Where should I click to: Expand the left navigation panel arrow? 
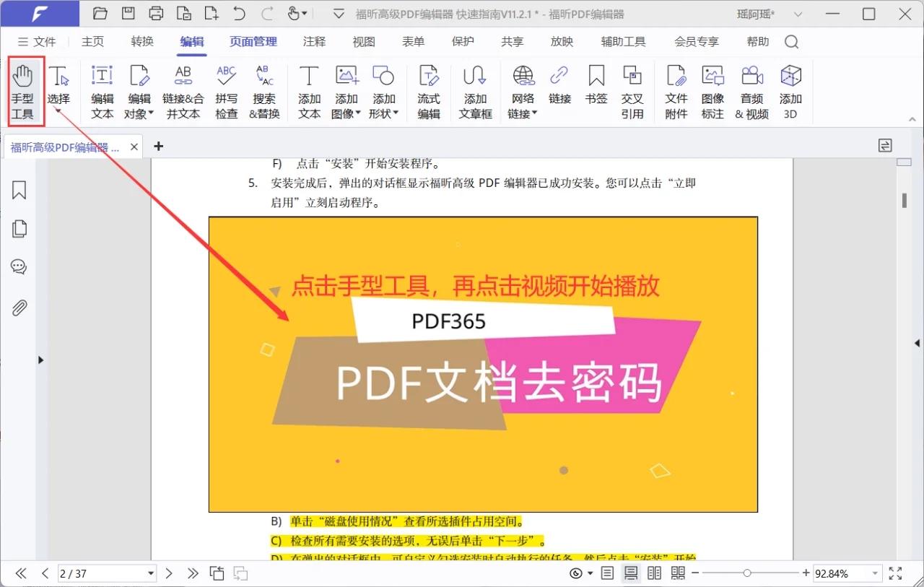pos(40,360)
